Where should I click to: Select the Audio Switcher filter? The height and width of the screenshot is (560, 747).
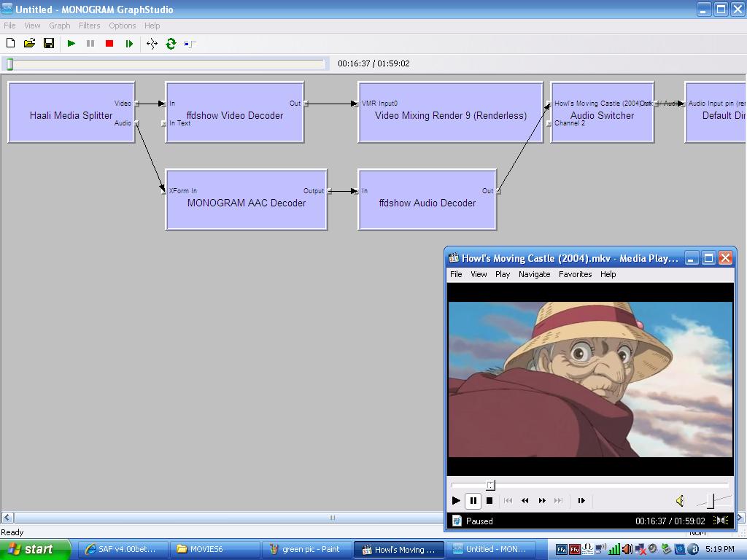coord(602,112)
